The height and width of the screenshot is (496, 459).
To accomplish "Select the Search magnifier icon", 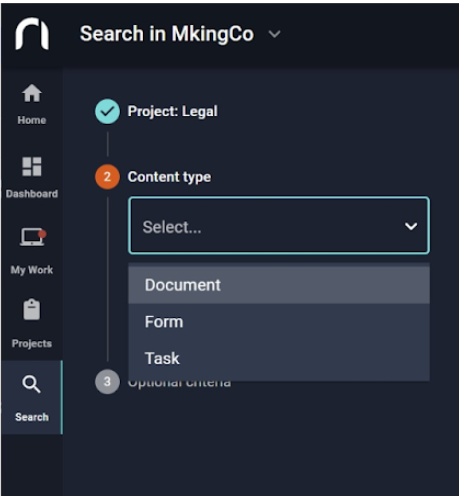I will (x=31, y=384).
